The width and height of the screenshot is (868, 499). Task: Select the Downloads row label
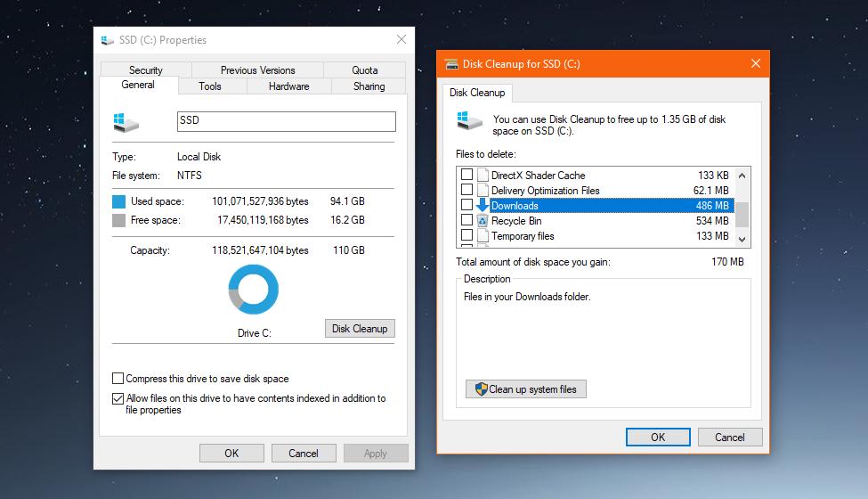pos(515,206)
